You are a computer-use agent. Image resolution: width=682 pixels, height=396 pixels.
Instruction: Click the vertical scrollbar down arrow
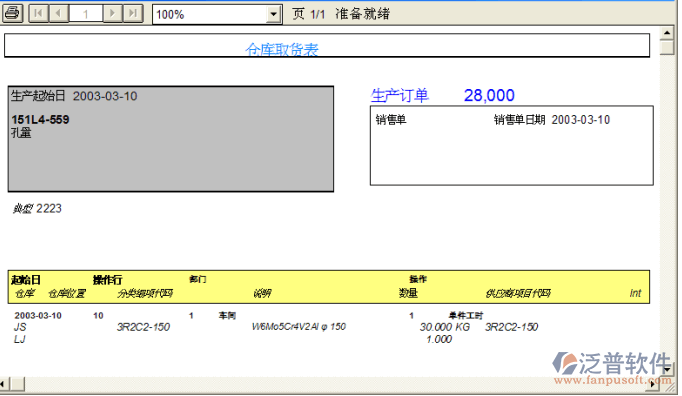coord(667,370)
